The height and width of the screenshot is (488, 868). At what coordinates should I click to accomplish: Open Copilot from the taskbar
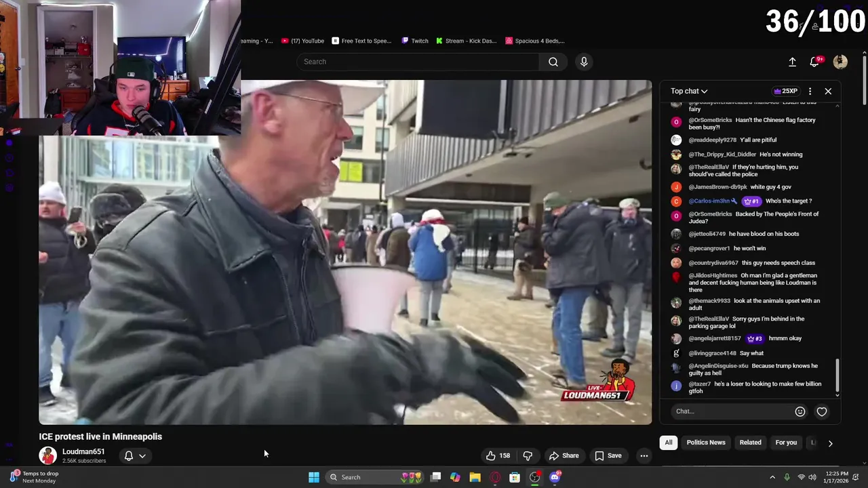pos(455,477)
